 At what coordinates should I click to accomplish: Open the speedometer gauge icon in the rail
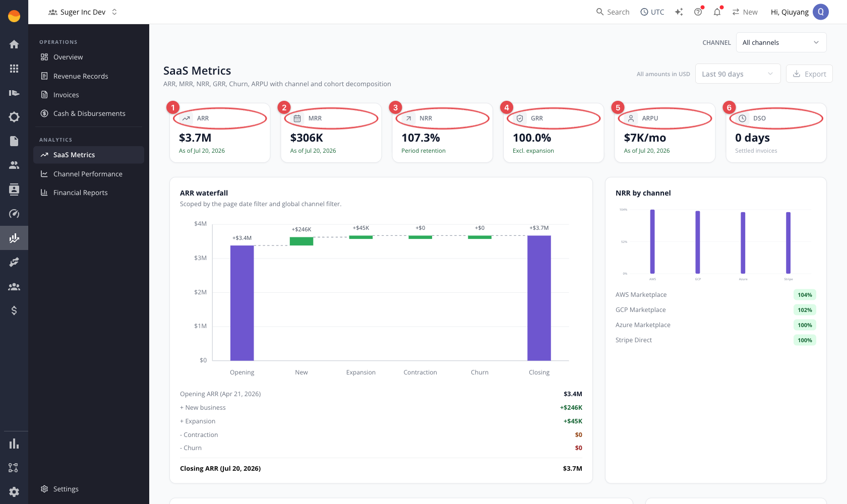point(14,214)
